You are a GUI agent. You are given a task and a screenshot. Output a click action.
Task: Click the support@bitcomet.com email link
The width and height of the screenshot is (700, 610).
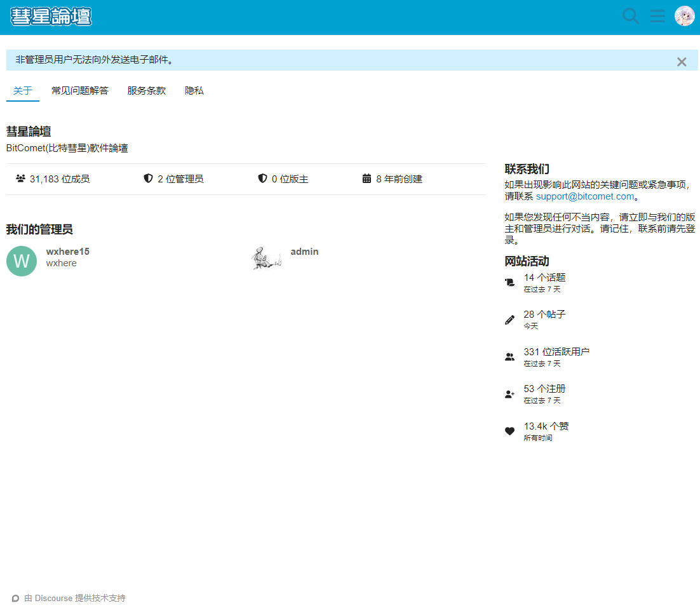click(x=585, y=196)
